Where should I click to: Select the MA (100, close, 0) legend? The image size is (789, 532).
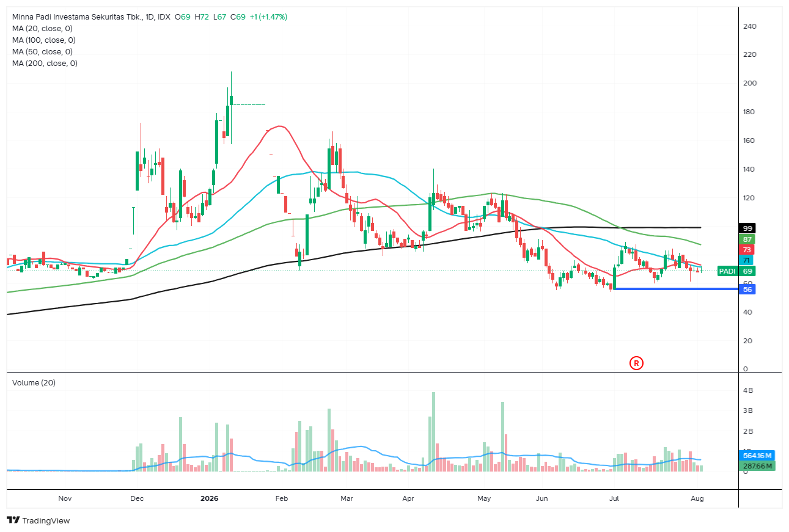pyautogui.click(x=44, y=40)
